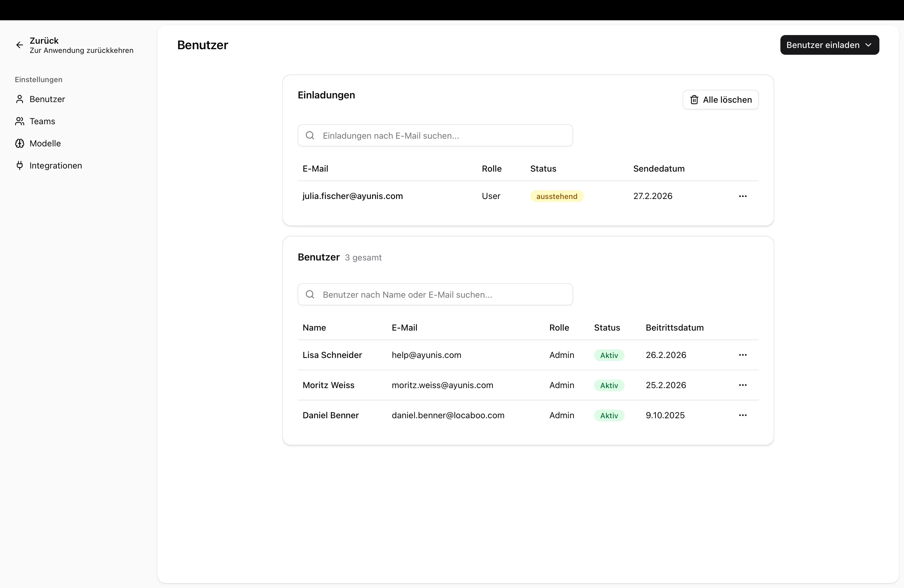The image size is (904, 588).
Task: Select Integrationen in the sidebar
Action: [56, 166]
